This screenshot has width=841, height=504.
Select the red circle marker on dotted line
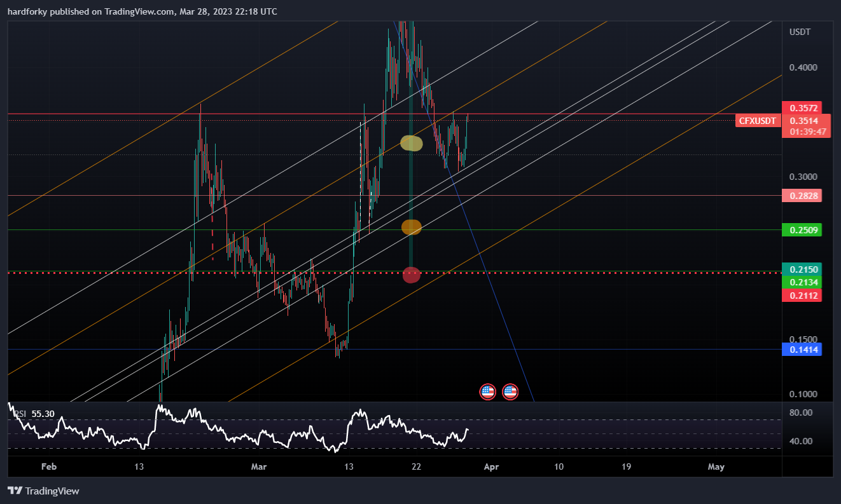tap(412, 275)
